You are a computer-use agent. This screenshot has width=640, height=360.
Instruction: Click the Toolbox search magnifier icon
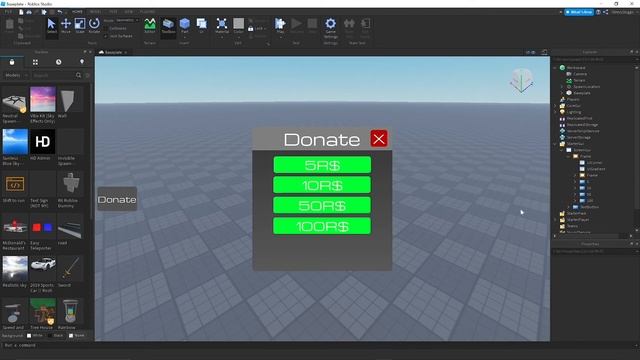(78, 76)
